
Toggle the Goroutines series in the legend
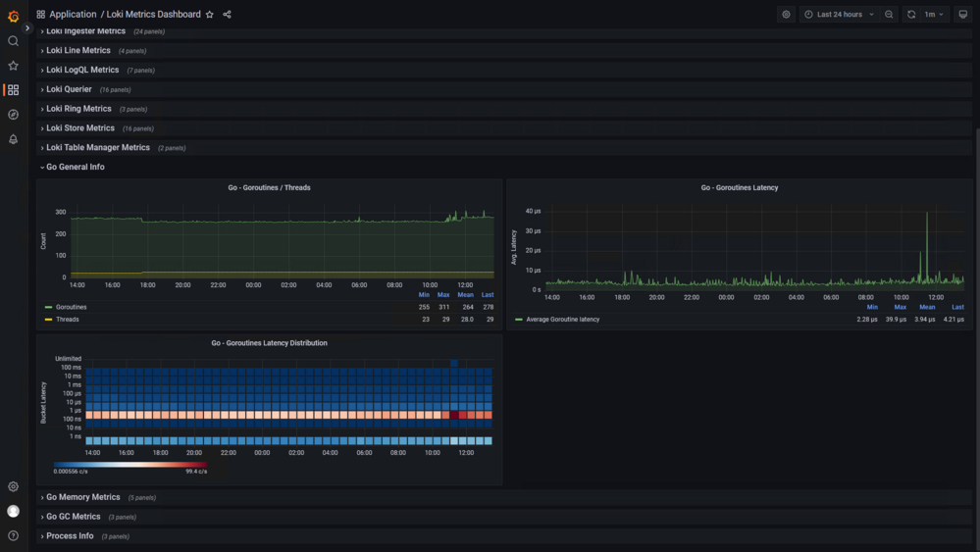coord(72,307)
